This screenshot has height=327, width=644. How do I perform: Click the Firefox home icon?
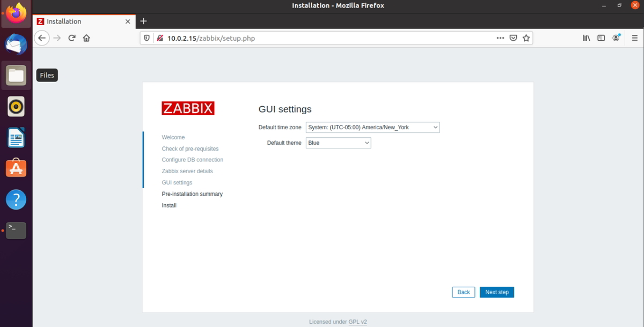(86, 38)
